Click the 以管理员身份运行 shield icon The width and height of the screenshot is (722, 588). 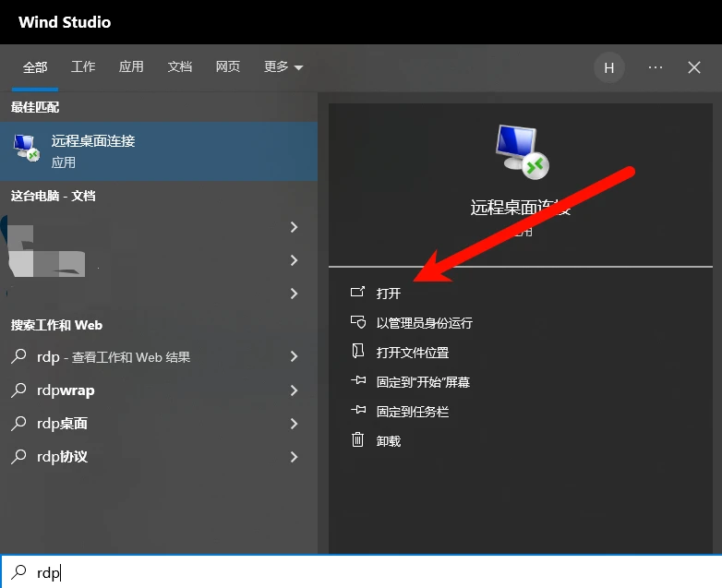[x=358, y=322]
